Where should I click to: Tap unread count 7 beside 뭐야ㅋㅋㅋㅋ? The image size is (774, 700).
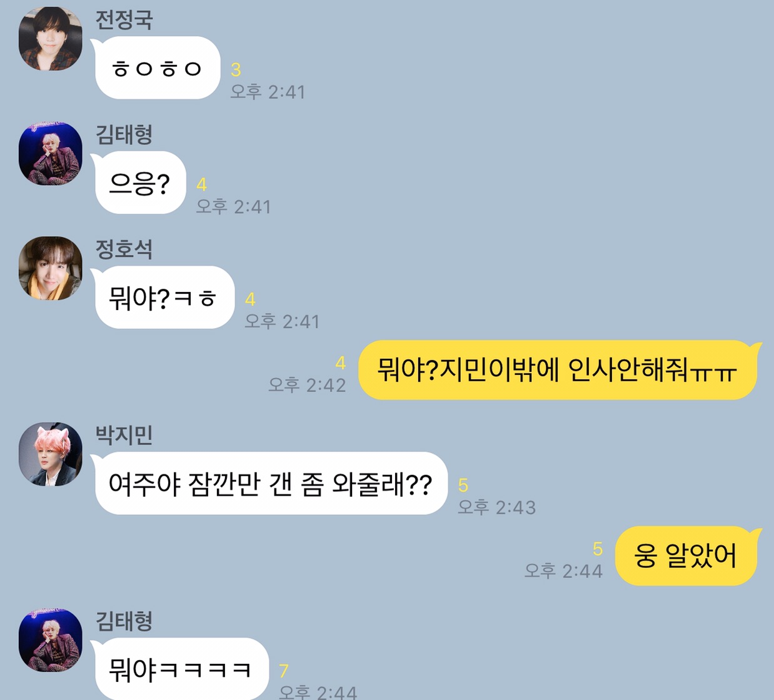[284, 671]
